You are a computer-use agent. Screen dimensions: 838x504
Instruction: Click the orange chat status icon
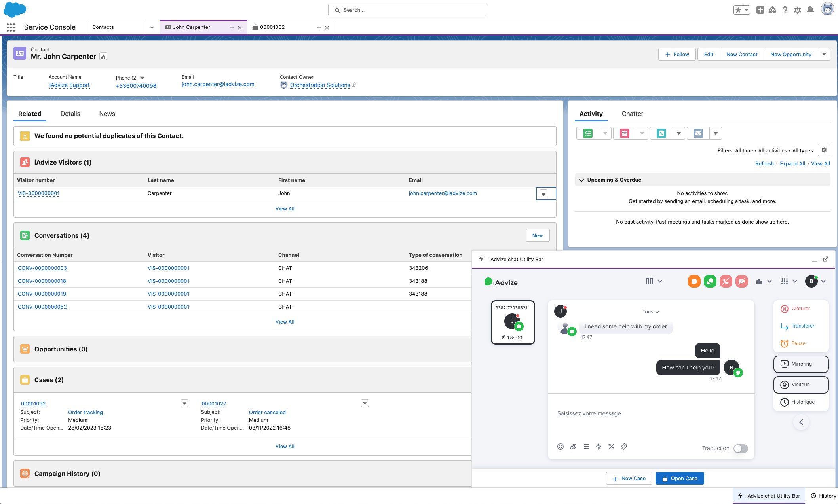click(x=694, y=281)
